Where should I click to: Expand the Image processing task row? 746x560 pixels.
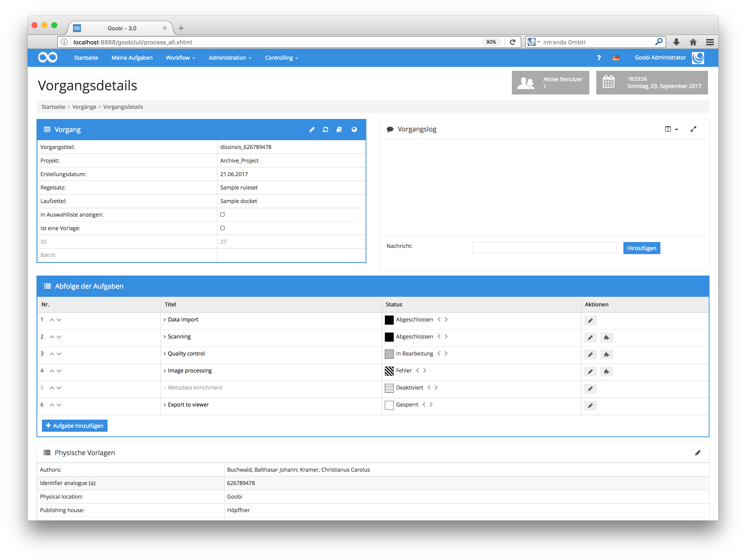187,370
